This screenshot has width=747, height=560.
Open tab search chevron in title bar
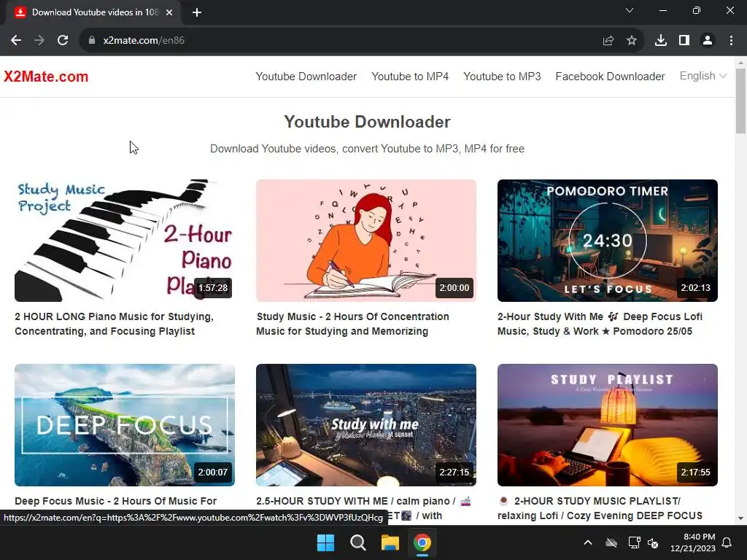point(630,10)
